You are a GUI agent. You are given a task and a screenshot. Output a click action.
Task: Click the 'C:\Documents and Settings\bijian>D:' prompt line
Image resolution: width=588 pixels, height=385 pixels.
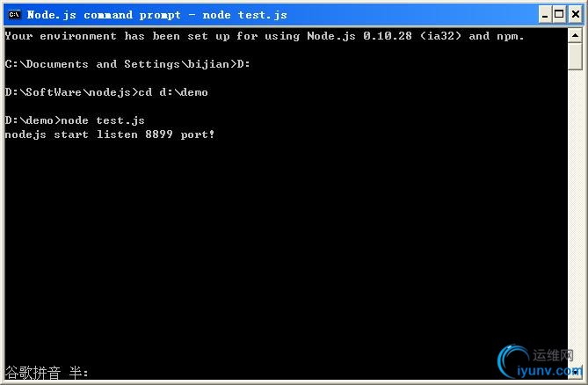tap(127, 64)
